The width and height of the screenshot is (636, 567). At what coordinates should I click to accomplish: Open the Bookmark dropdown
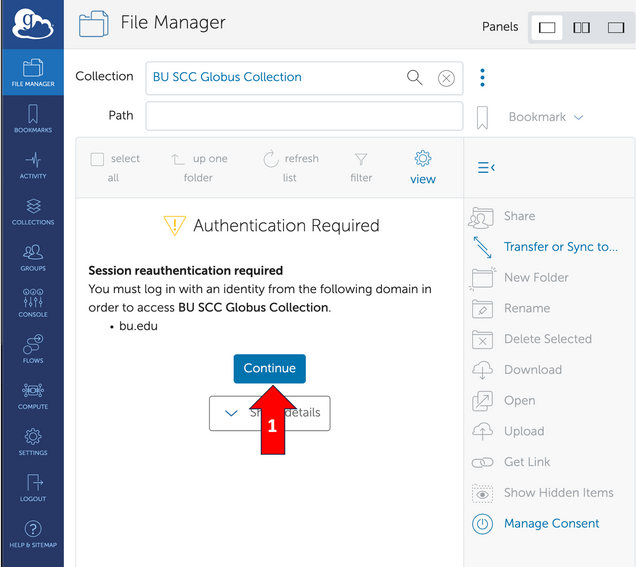[x=546, y=117]
